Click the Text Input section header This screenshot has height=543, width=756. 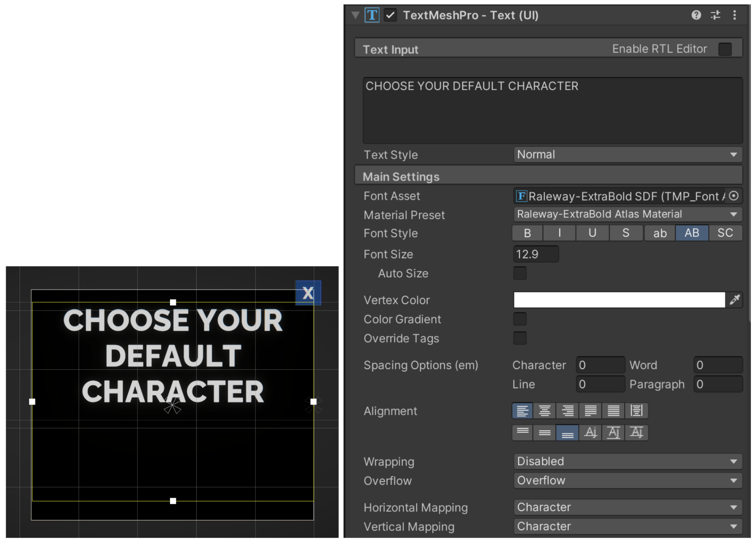pos(390,50)
